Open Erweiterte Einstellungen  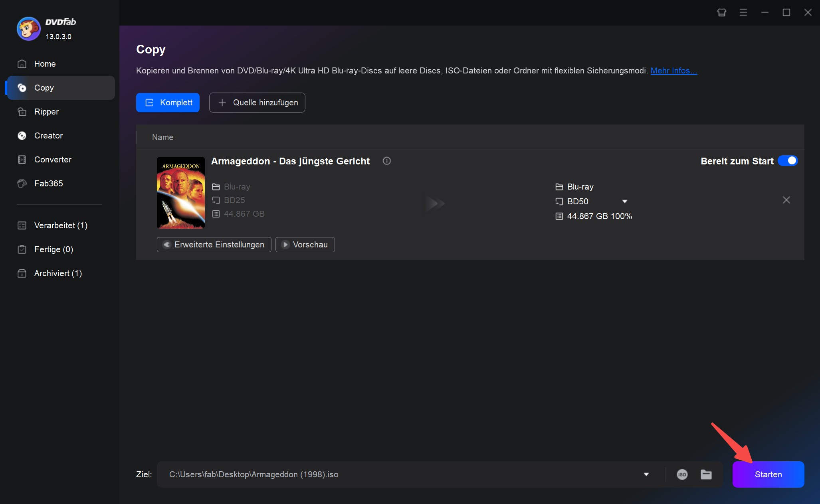point(214,245)
